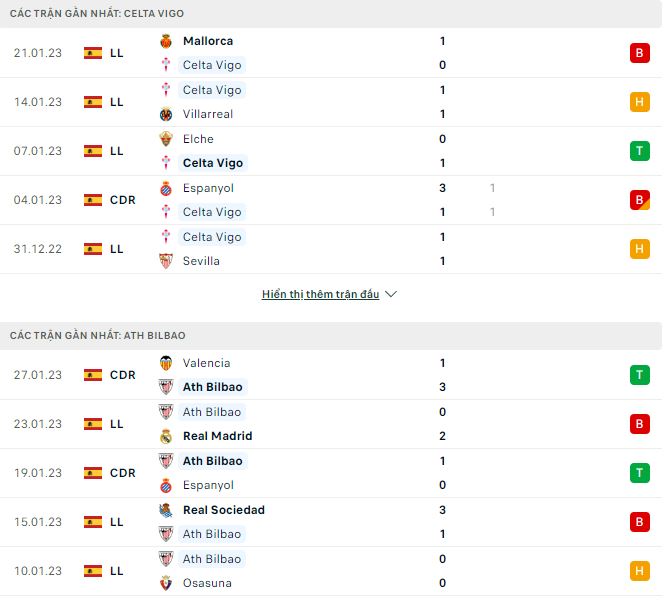Click the Villarreal yellow crest icon

[166, 114]
